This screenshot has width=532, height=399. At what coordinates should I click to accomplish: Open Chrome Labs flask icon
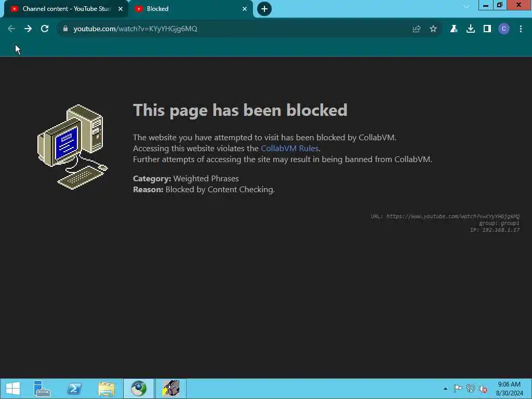click(x=454, y=29)
